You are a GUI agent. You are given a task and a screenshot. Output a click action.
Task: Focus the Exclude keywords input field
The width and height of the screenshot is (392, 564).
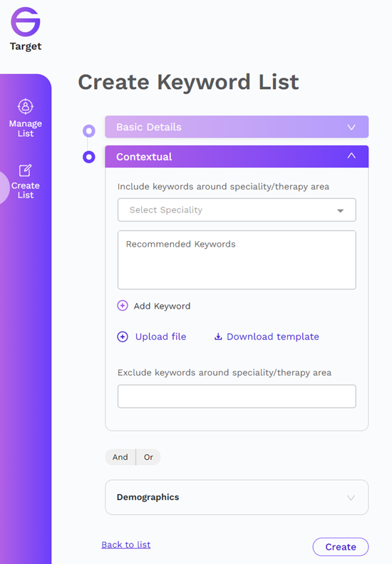pyautogui.click(x=237, y=396)
